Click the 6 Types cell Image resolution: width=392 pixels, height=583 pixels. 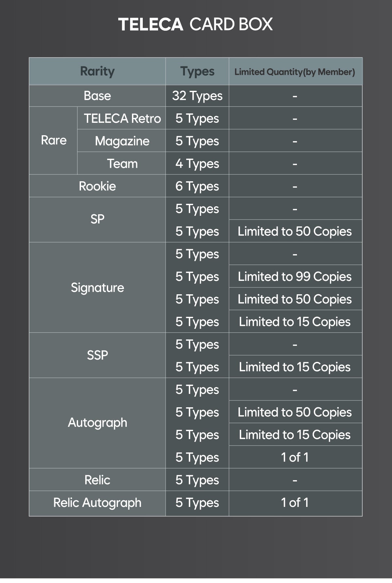(x=197, y=186)
